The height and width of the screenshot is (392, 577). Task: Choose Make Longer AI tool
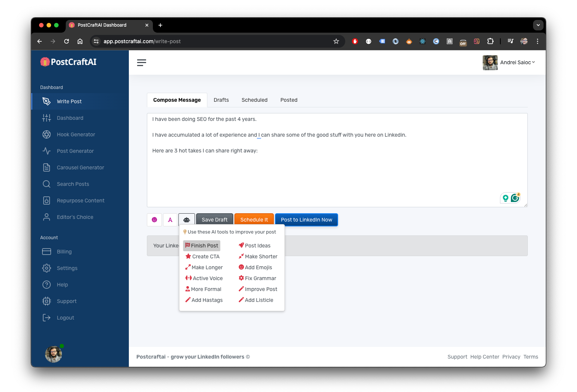[x=204, y=267]
